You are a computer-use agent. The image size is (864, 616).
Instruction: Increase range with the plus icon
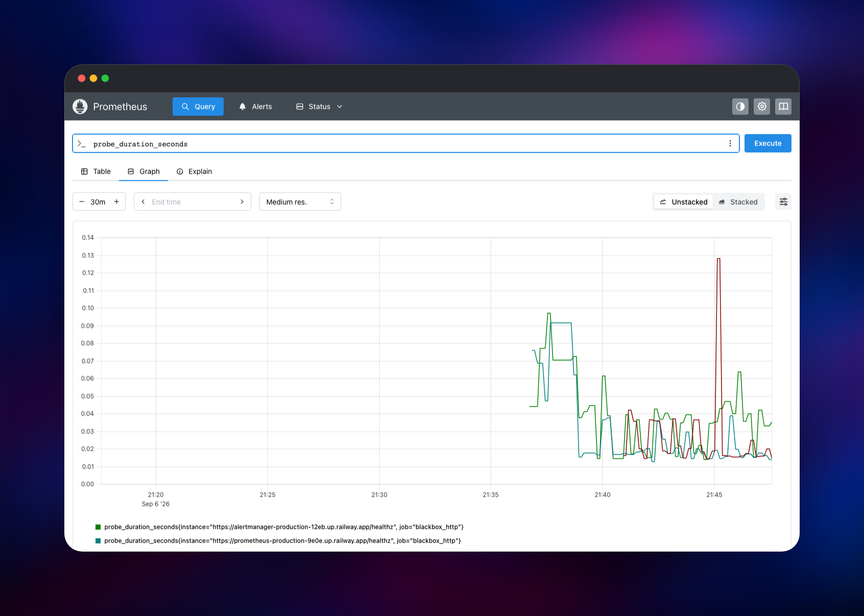[x=116, y=202]
